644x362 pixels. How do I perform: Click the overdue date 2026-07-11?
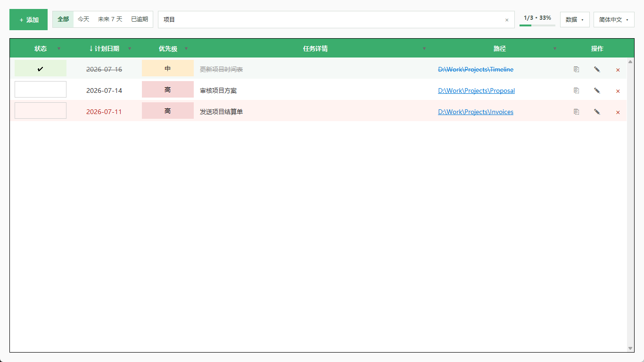tap(104, 112)
